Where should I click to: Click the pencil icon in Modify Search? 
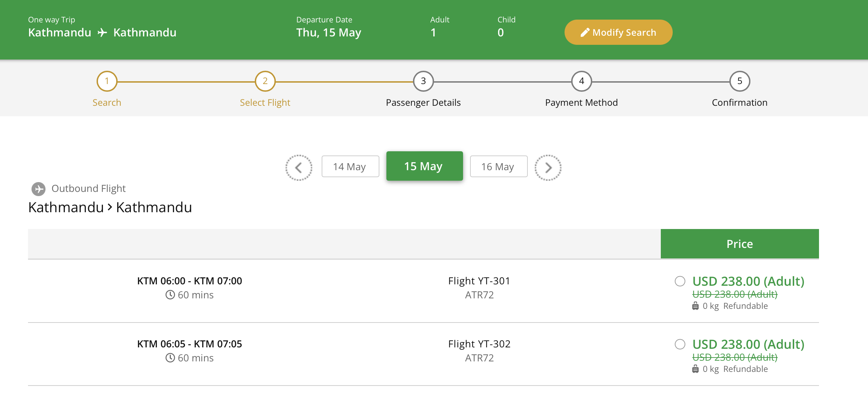[585, 33]
